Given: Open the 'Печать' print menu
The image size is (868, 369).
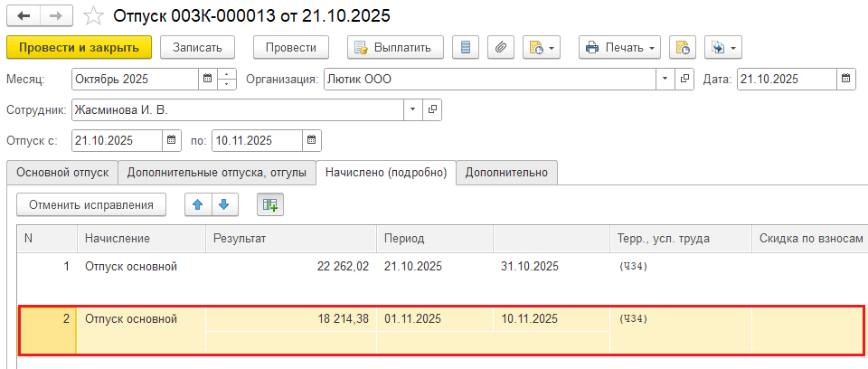Looking at the screenshot, I should pos(620,48).
